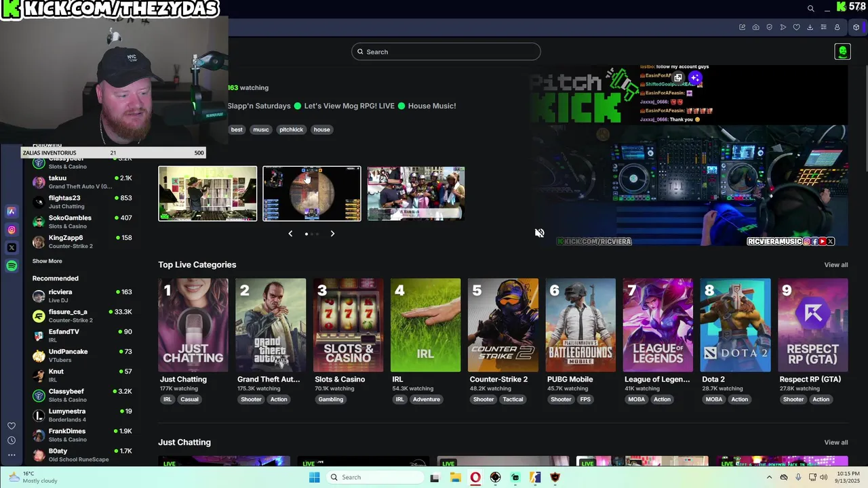The image size is (868, 488).
Task: Show previous featured streams with left arrow
Action: 290,233
